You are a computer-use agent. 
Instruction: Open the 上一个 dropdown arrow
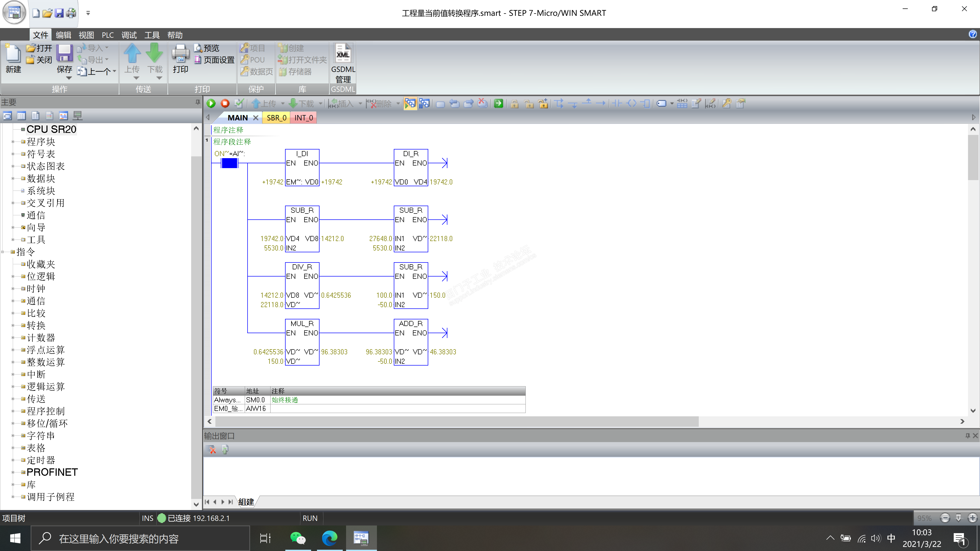pyautogui.click(x=115, y=71)
